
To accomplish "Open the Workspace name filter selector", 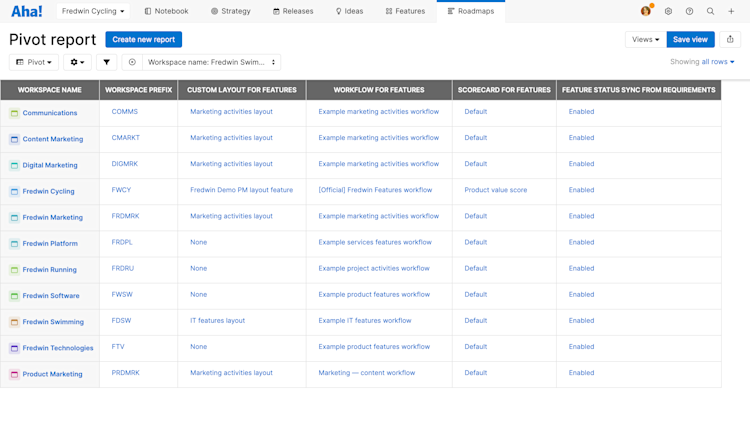I will [x=211, y=62].
